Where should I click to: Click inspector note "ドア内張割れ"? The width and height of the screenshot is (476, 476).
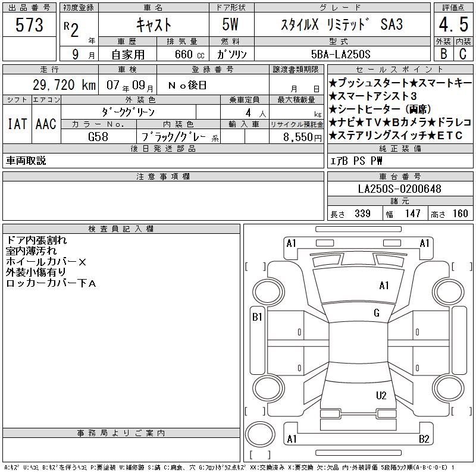[36, 240]
